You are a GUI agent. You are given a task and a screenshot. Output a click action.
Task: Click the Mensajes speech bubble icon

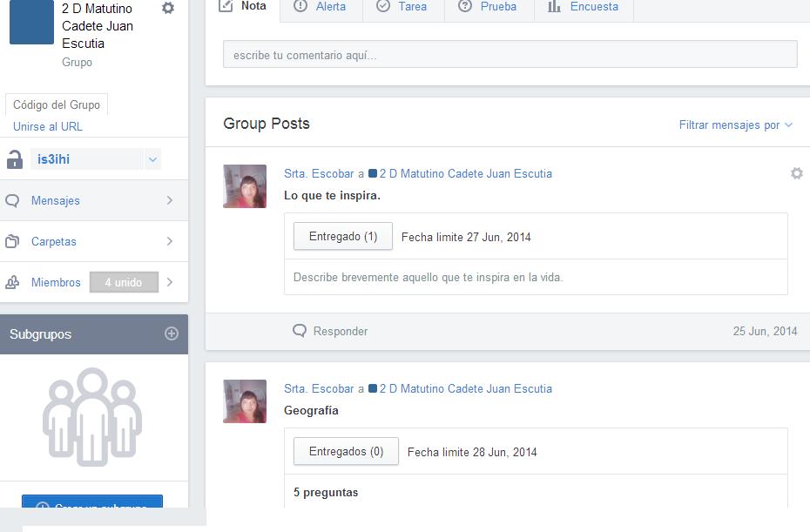pos(12,200)
